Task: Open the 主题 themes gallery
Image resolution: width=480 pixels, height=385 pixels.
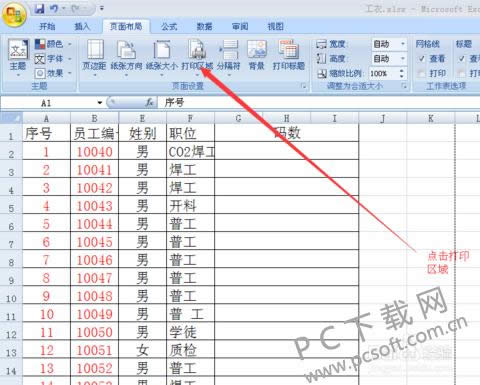Action: point(18,57)
